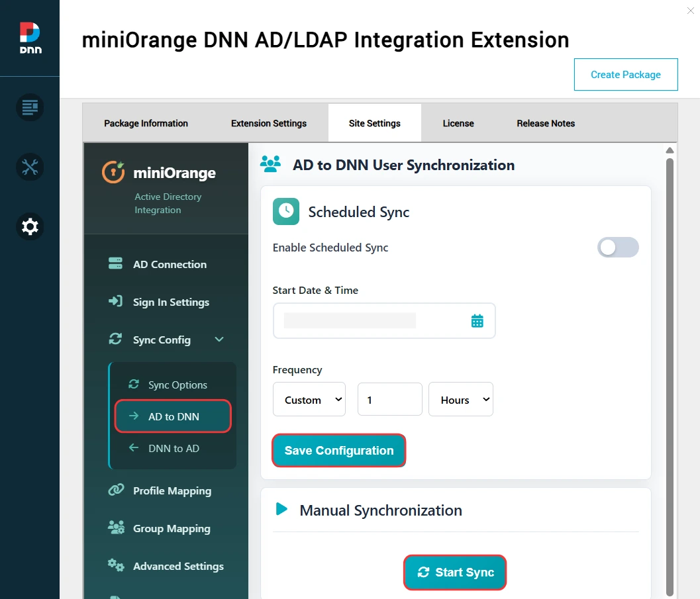Open DNN to AD submenu item
The image size is (700, 599).
[x=173, y=448]
